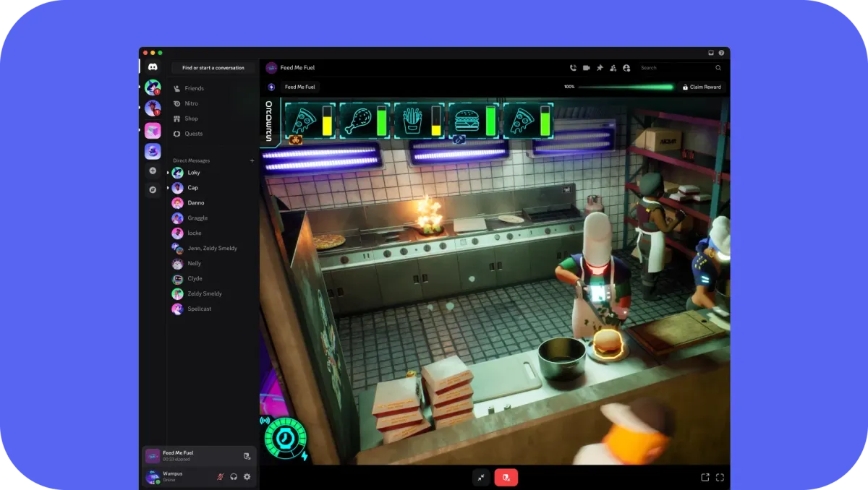Click the french fries order card
868x490 pixels.
(x=420, y=120)
